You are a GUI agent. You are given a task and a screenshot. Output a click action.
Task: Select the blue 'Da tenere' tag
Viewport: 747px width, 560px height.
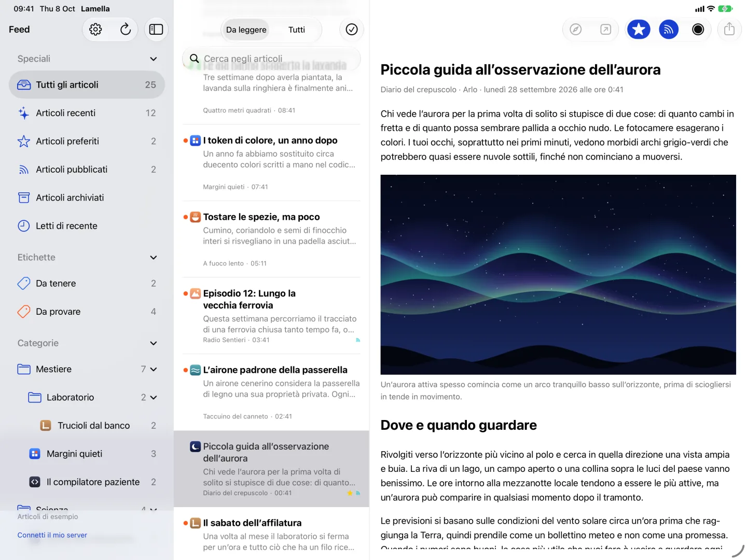pos(87,283)
